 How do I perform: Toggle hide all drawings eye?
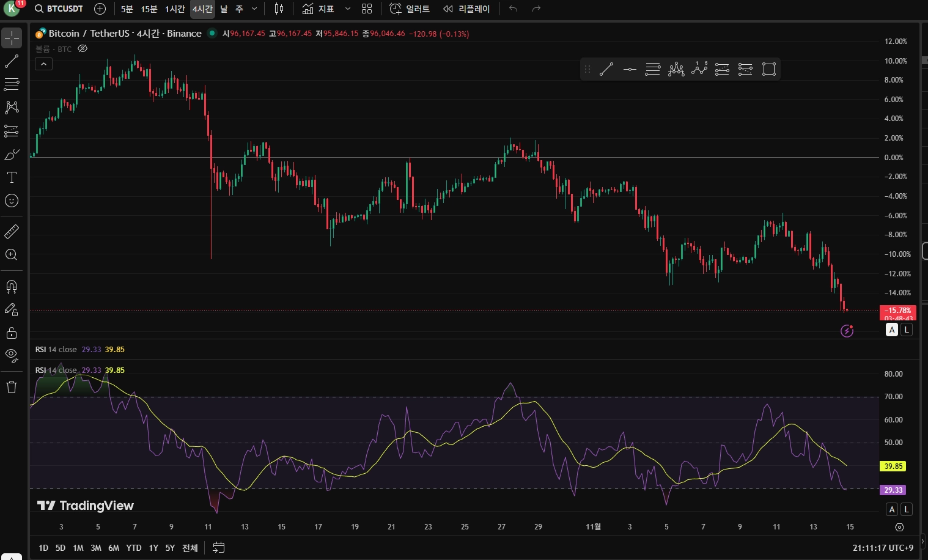click(x=12, y=355)
